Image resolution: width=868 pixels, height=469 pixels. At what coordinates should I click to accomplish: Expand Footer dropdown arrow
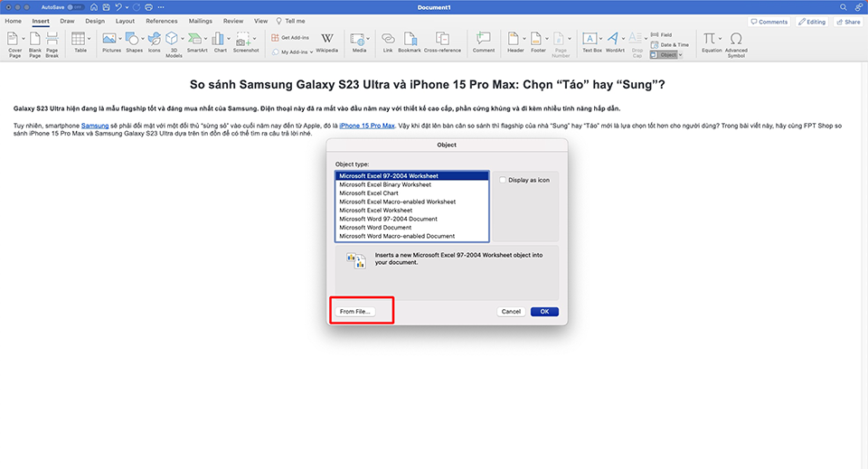pyautogui.click(x=547, y=39)
